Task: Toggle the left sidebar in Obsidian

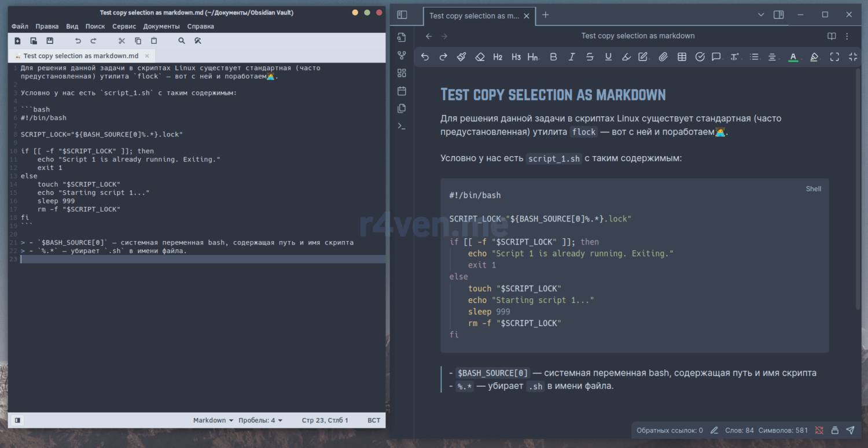Action: pos(402,15)
